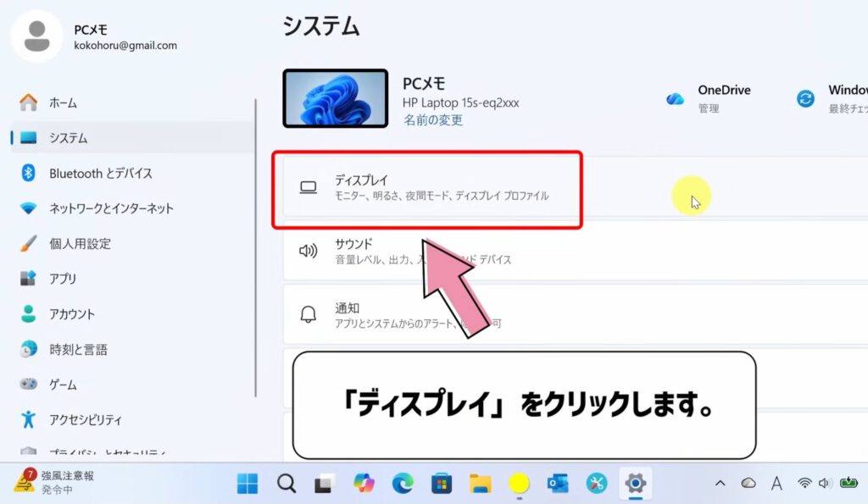Click the OneDrive cloud icon in header
868x504 pixels.
point(675,97)
